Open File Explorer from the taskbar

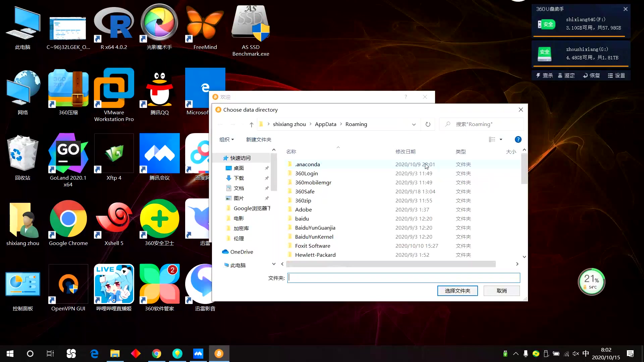115,354
